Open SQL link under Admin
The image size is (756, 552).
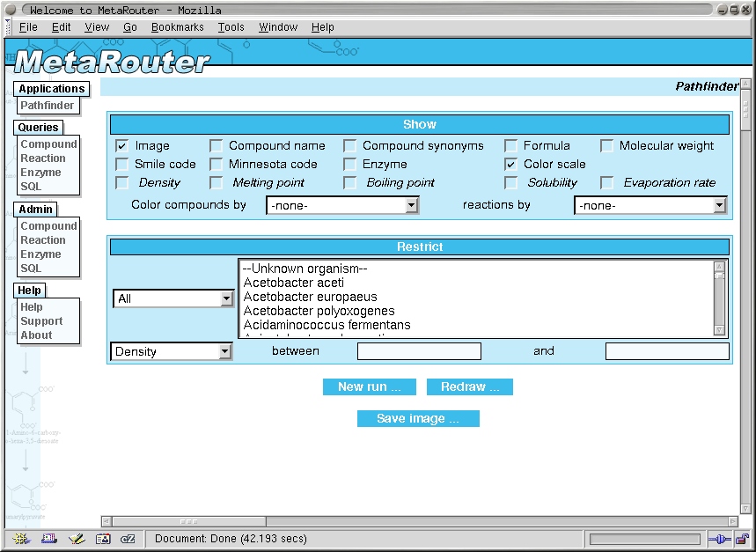31,268
